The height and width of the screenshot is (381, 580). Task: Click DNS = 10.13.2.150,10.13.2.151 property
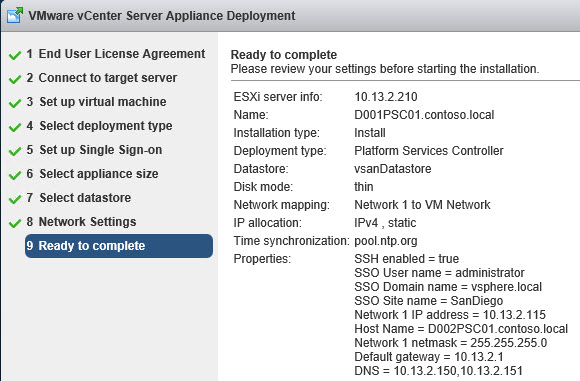(x=438, y=371)
